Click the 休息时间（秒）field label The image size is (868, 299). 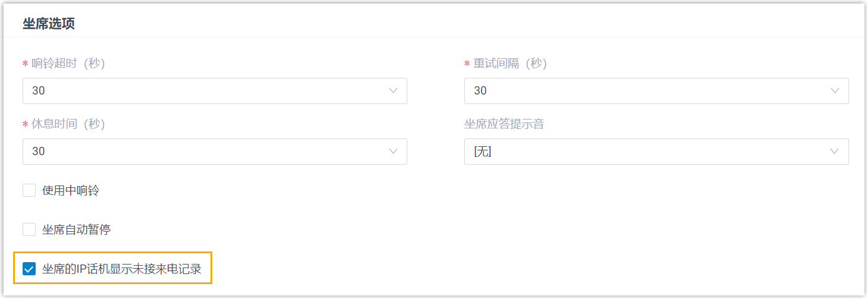(x=68, y=124)
